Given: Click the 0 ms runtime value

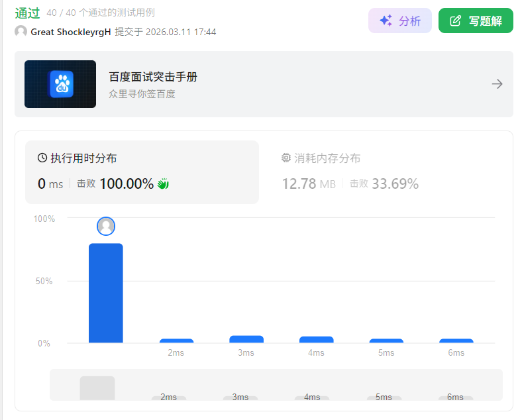Looking at the screenshot, I should 50,184.
